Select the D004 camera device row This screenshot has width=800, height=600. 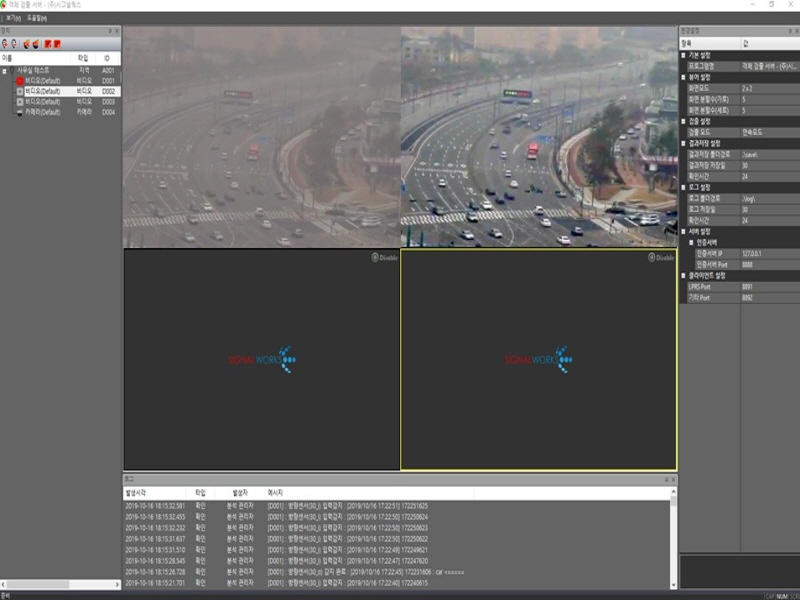tap(66, 112)
